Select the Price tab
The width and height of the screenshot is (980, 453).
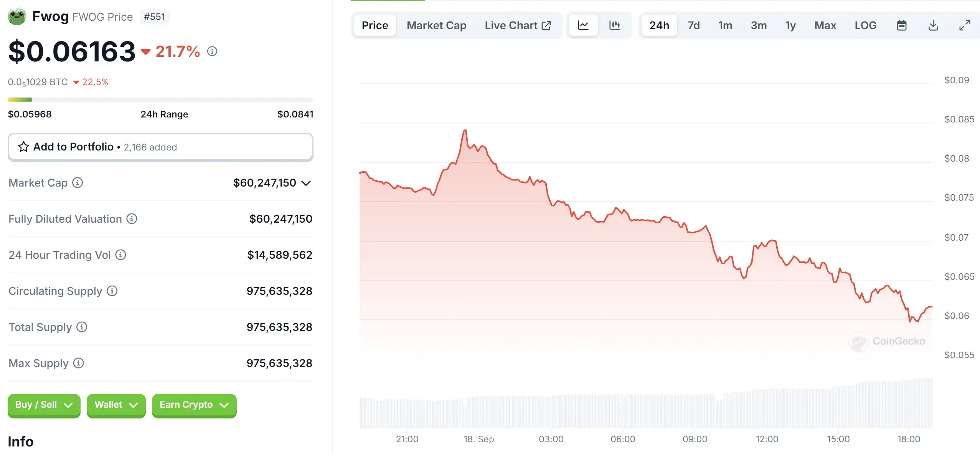(x=375, y=25)
